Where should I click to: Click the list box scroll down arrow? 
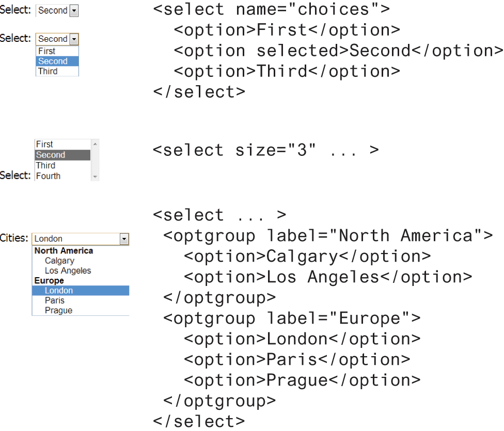(x=94, y=177)
